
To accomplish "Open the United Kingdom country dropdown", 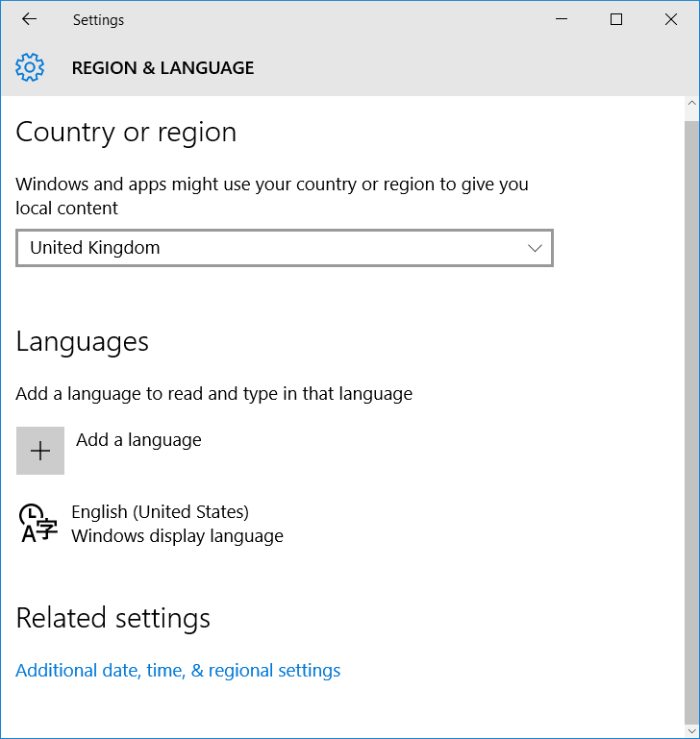I will tap(285, 248).
